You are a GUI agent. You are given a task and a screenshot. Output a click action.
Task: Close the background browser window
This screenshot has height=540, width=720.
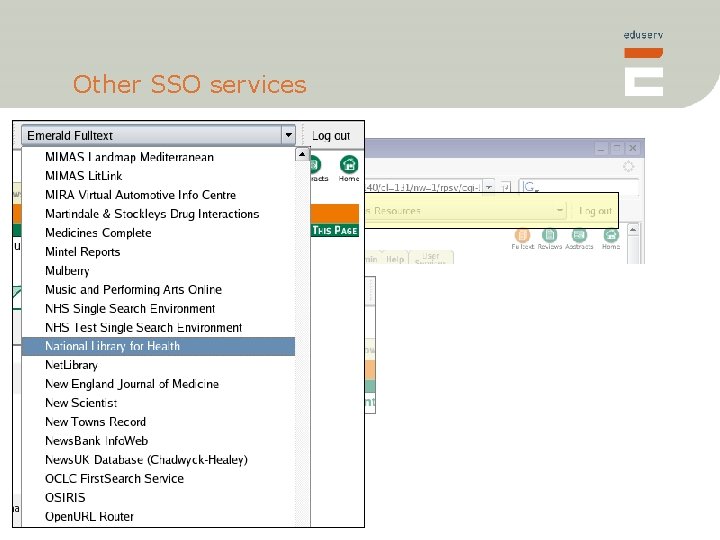[633, 148]
